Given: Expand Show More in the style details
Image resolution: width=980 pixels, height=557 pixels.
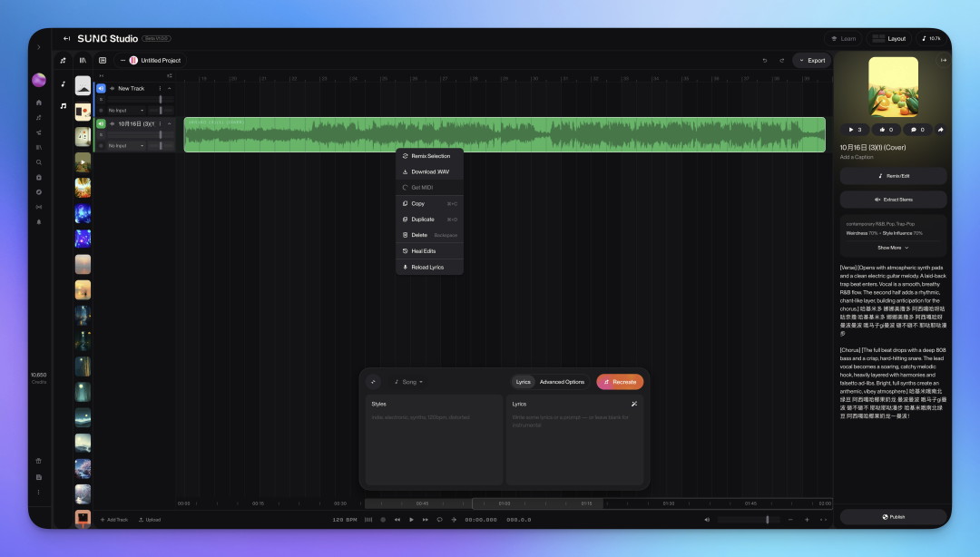Looking at the screenshot, I should 893,248.
